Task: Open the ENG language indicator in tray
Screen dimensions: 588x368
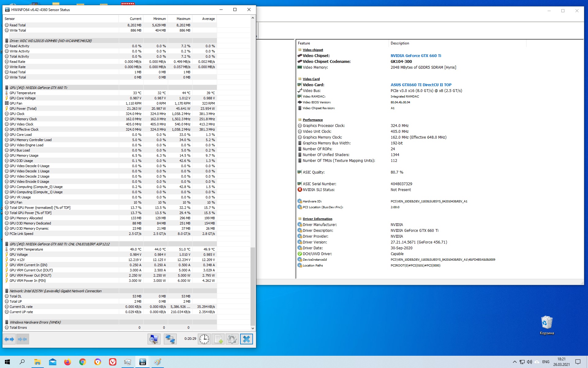Action: (546, 362)
